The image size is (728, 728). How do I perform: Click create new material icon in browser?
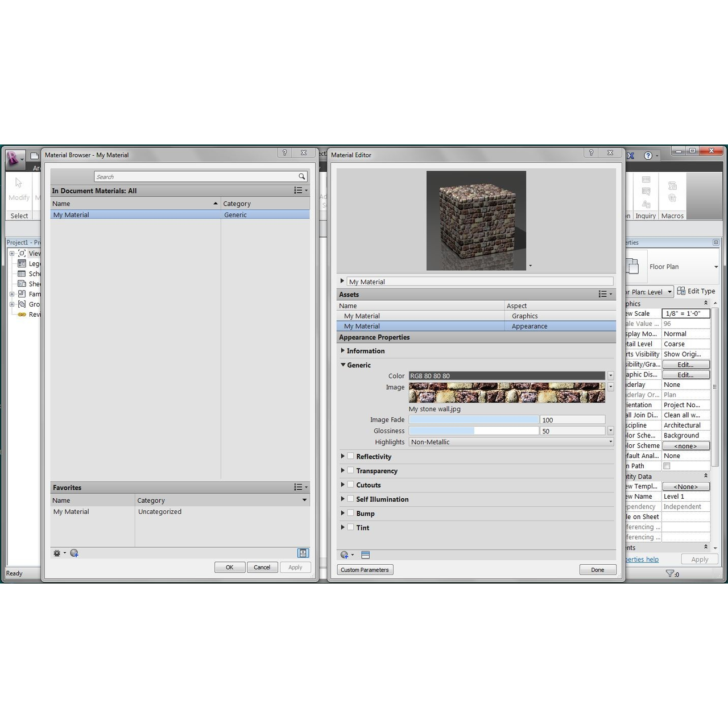[74, 553]
